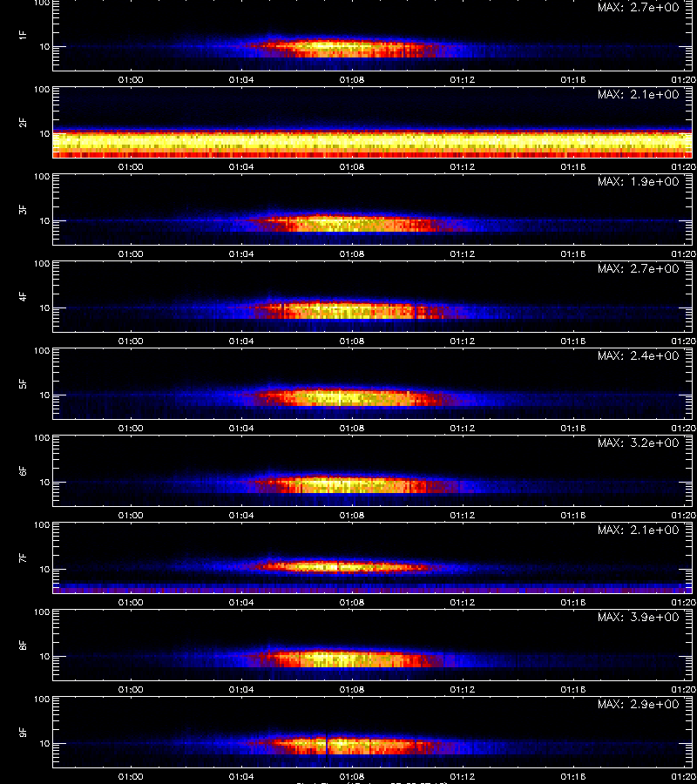Select MAX: 2.1e+00 in the 2F panel
Viewport: 697px width, 784px height.
(638, 94)
